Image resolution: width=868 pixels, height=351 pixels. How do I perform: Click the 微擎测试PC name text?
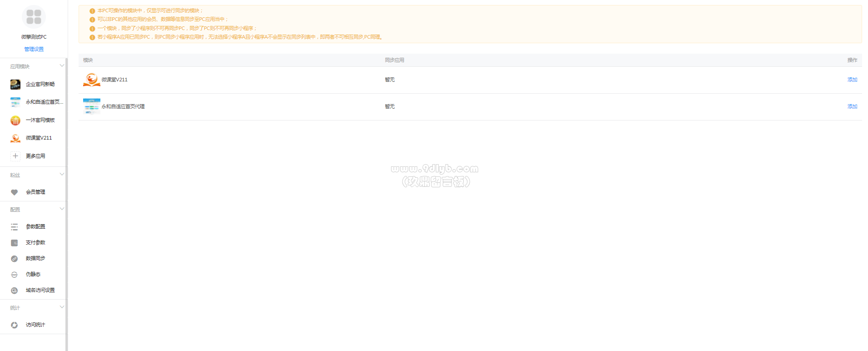coord(34,37)
